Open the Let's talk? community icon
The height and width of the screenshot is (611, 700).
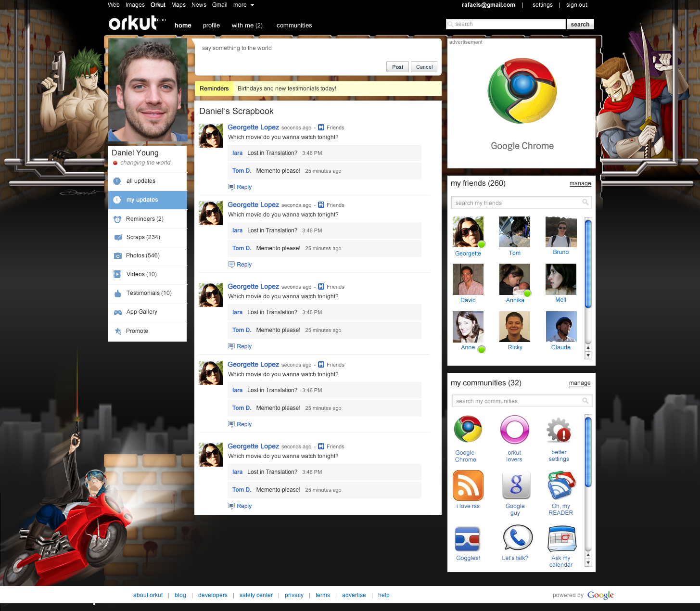517,537
